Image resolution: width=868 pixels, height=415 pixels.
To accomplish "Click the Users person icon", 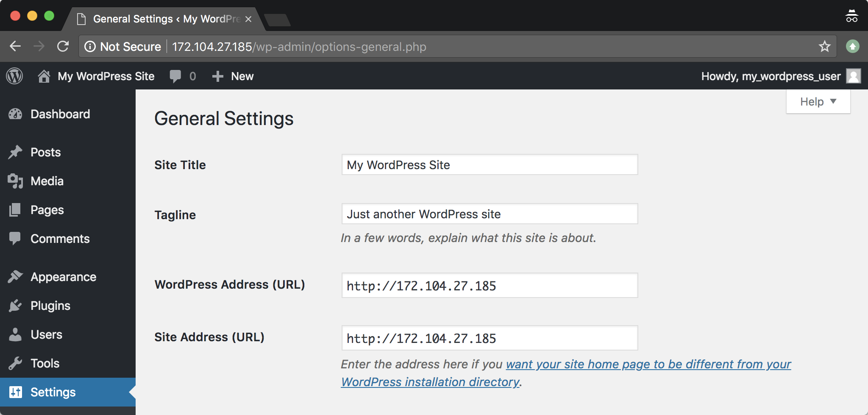I will tap(15, 334).
